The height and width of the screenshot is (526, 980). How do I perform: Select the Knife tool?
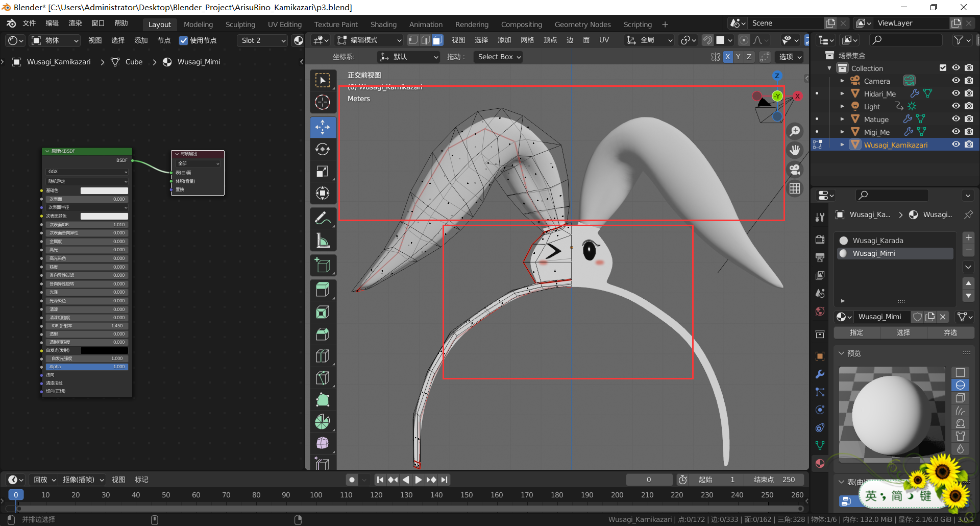[323, 377]
